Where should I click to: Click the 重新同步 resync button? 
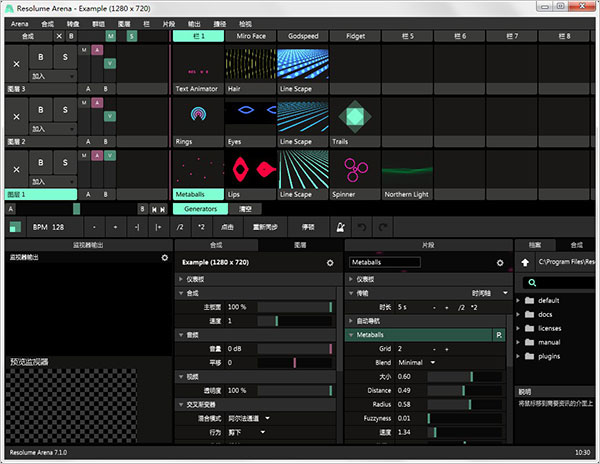point(266,227)
